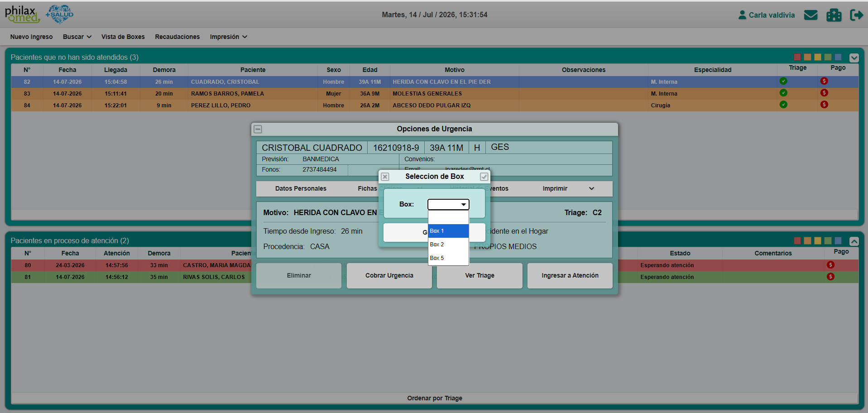Click green triage check for patient 82

click(x=783, y=81)
